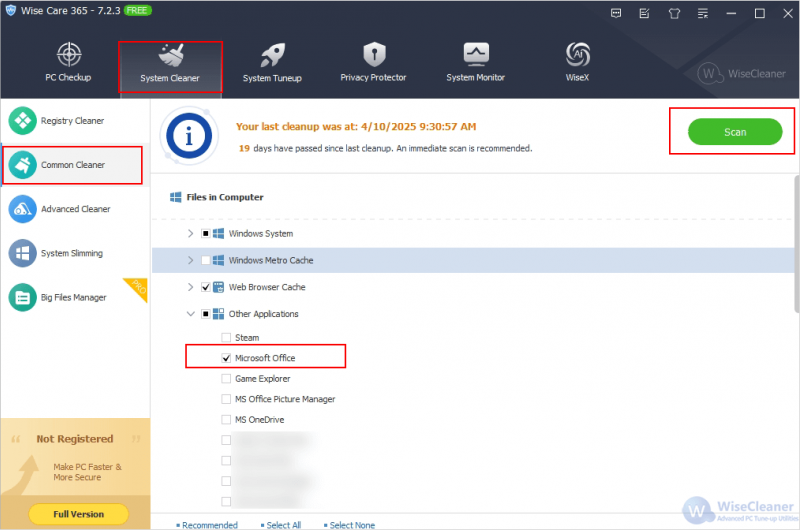Open the feedback chat icon in title bar
The height and width of the screenshot is (530, 800).
[x=616, y=14]
